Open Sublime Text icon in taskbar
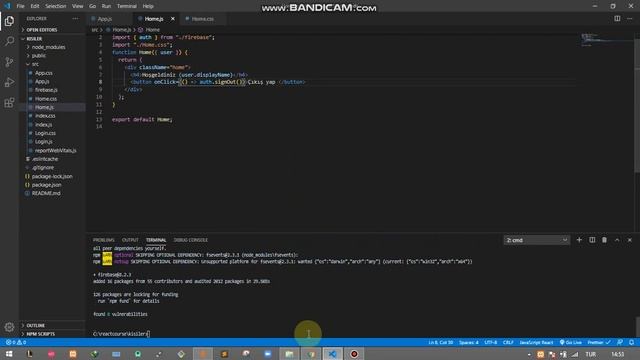640x360 pixels. click(224, 354)
